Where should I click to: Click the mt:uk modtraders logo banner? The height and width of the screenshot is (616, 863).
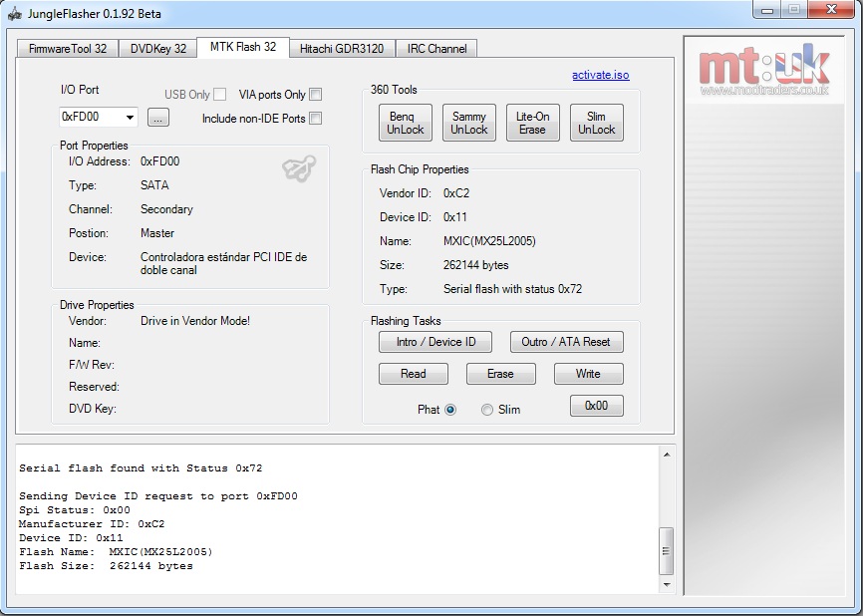click(764, 70)
